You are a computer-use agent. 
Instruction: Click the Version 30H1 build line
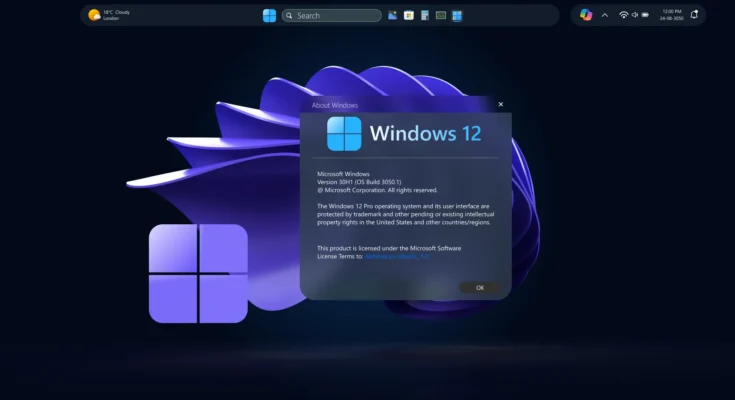coord(359,182)
